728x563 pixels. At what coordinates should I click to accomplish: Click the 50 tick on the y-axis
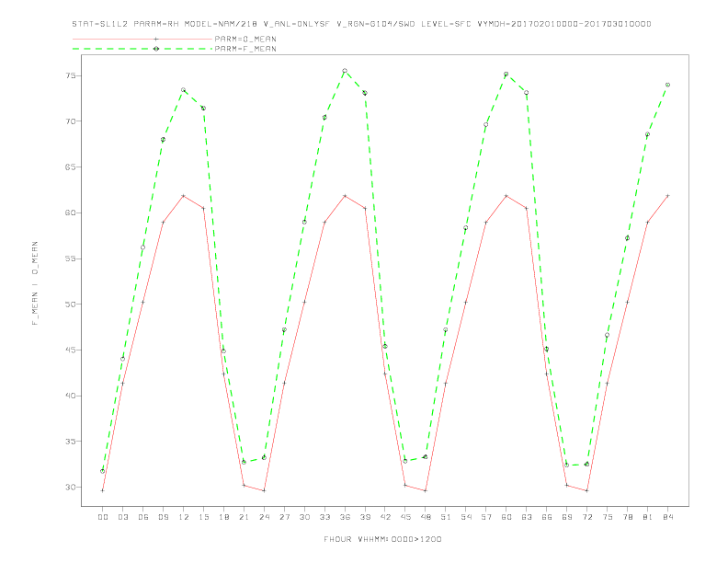pos(71,304)
